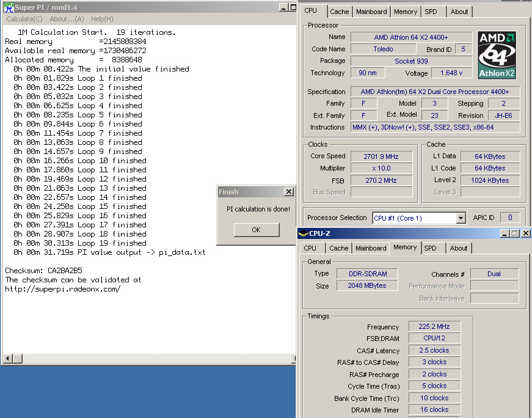Click the Level 2 value '1024 KBytes'
This screenshot has height=418, width=532.
point(490,180)
